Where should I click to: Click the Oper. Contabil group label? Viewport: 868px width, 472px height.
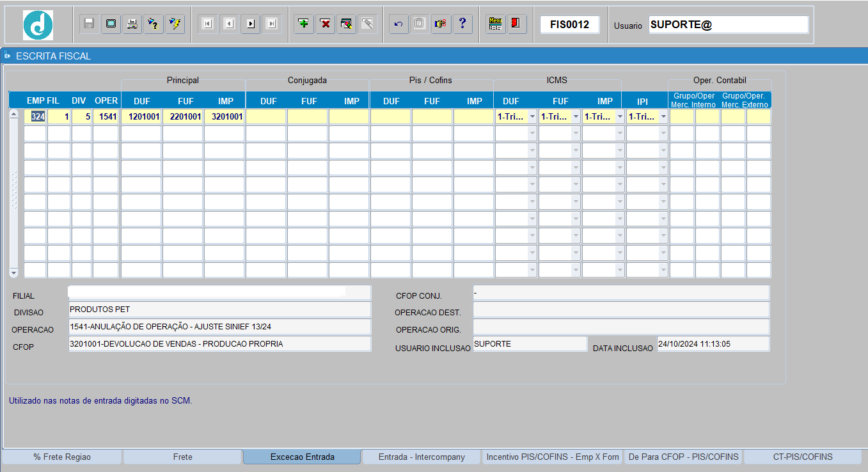coord(720,80)
